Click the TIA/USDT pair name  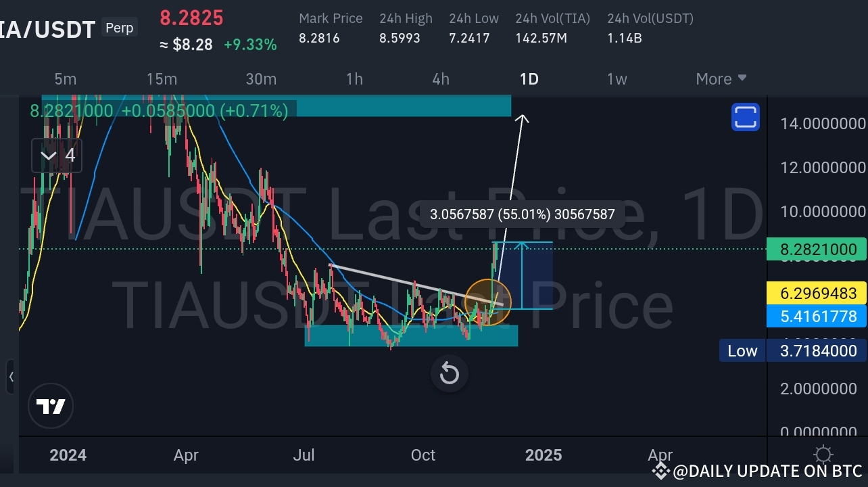47,29
